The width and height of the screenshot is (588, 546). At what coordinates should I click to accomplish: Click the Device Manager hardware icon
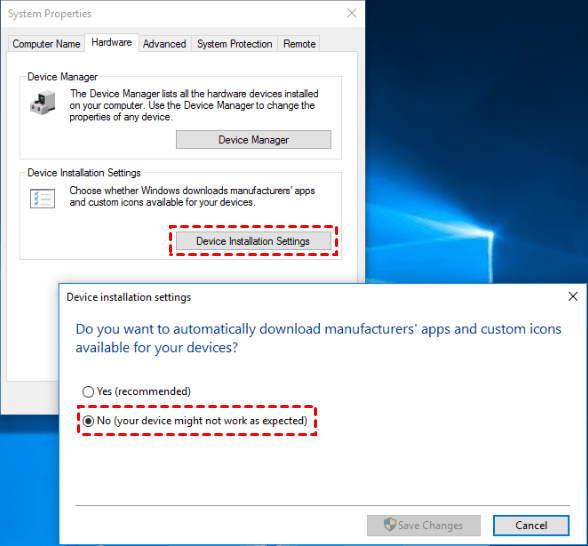tap(42, 102)
